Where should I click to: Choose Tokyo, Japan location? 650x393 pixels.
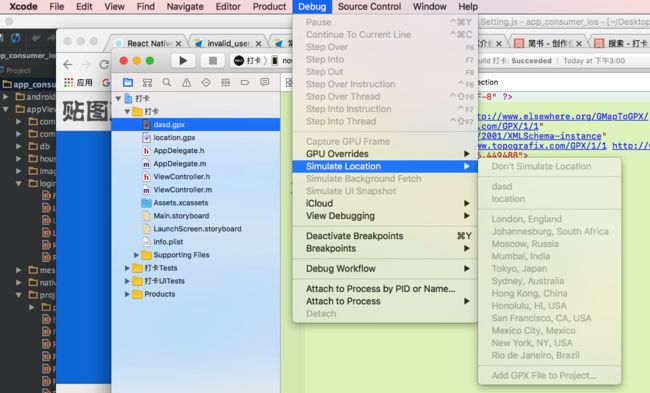click(550, 269)
